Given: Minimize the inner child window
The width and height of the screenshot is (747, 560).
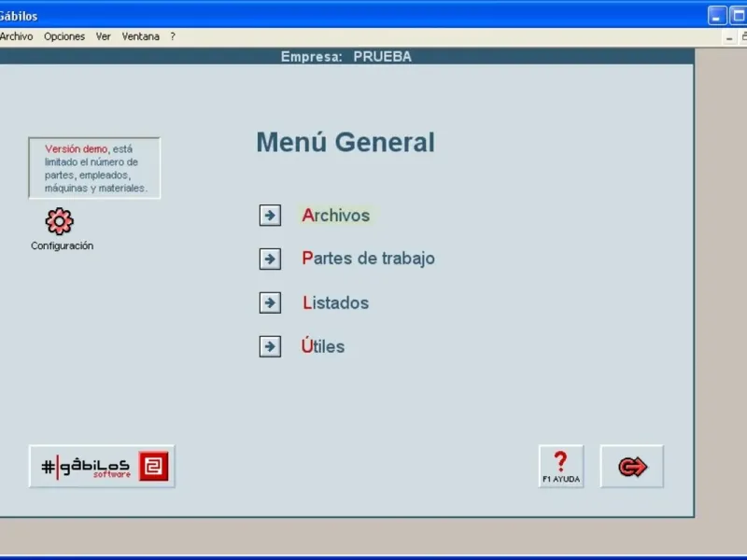Looking at the screenshot, I should [729, 37].
